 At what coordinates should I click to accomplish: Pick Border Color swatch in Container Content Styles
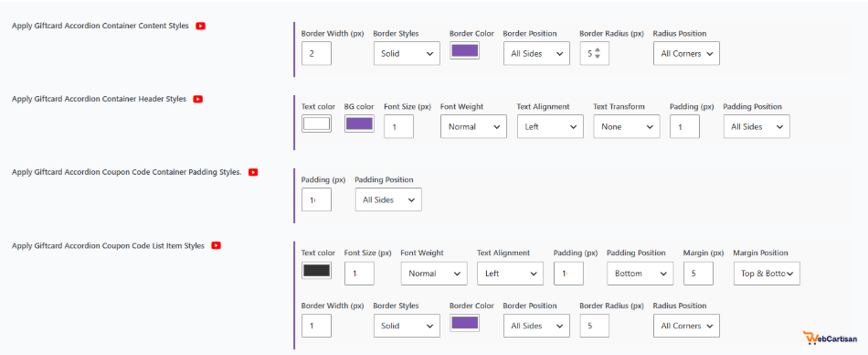tap(465, 51)
